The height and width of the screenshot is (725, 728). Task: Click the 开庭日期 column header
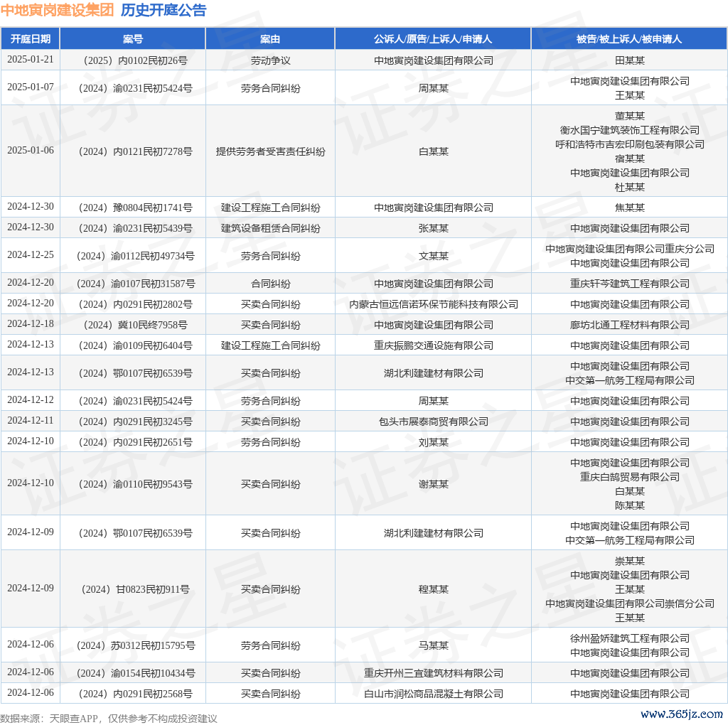pos(30,39)
